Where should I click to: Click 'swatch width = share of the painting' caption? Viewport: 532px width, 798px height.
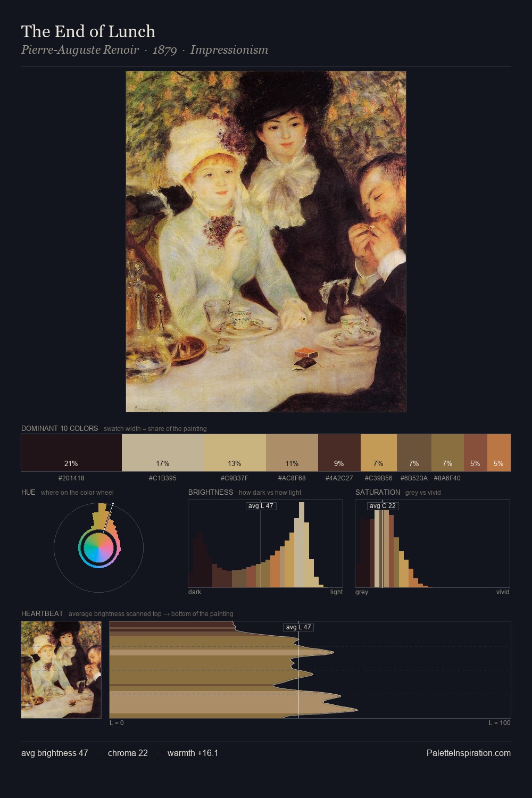click(155, 429)
